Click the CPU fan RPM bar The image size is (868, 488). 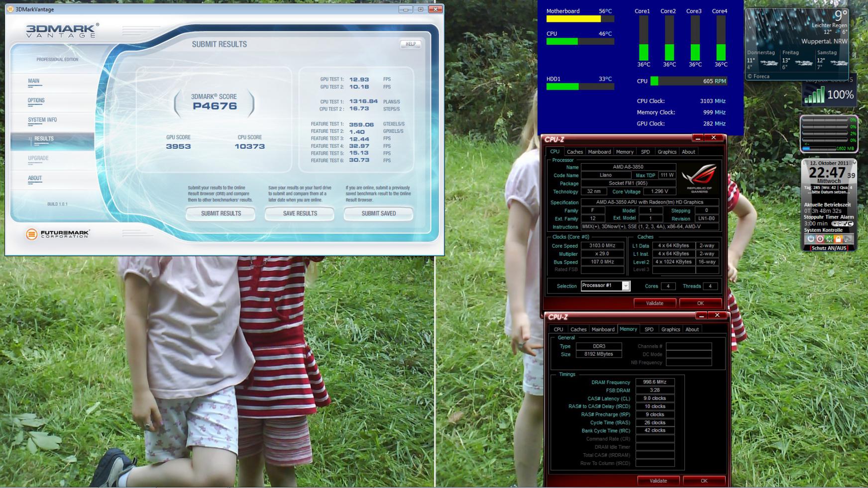click(x=688, y=81)
